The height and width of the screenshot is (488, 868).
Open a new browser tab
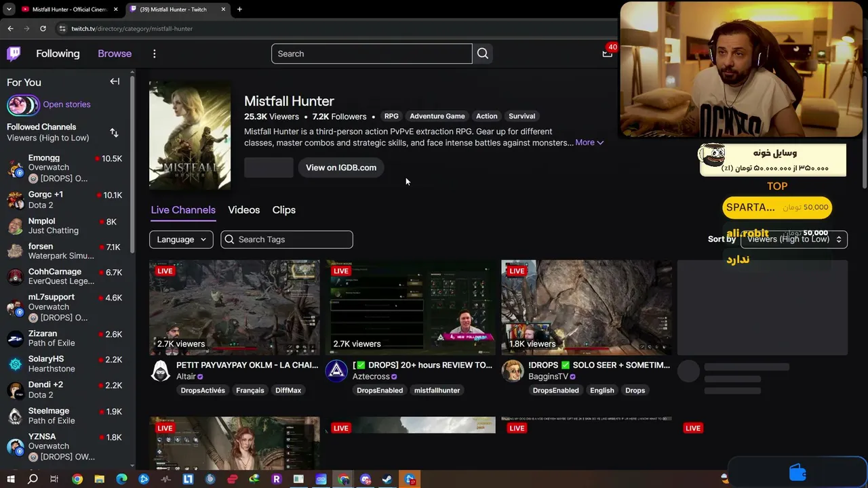239,9
